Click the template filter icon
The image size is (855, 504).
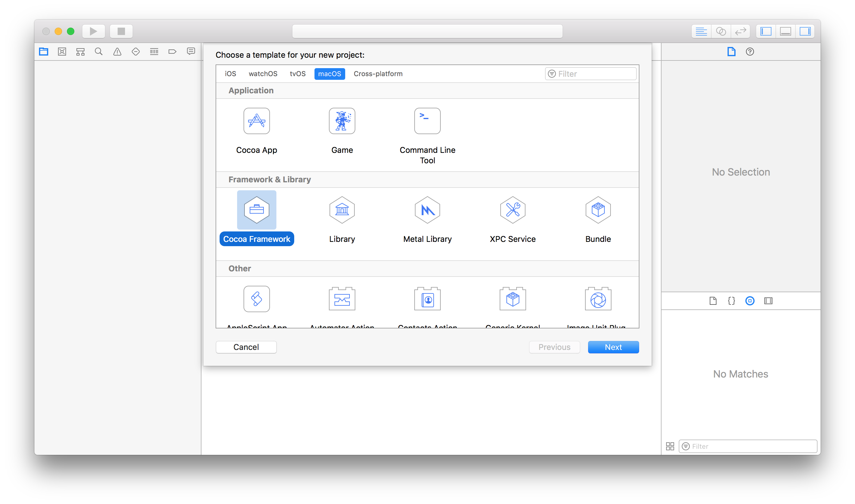pos(552,74)
